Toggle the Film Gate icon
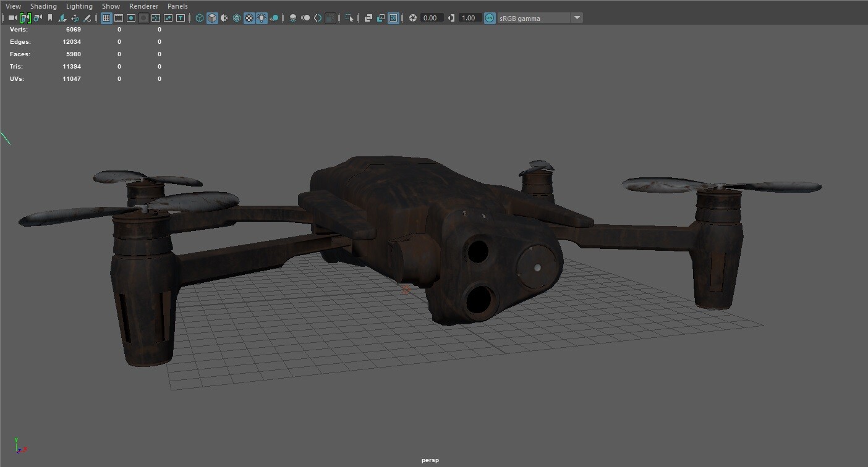This screenshot has height=467, width=868. pyautogui.click(x=119, y=18)
